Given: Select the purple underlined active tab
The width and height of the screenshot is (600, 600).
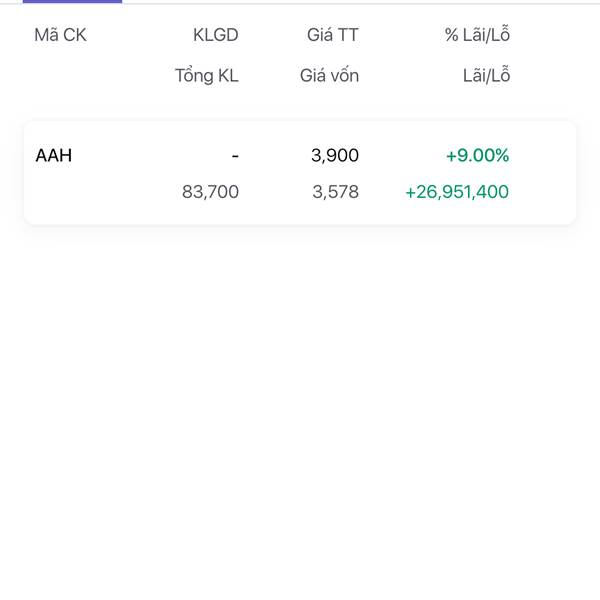Looking at the screenshot, I should pyautogui.click(x=72, y=2).
